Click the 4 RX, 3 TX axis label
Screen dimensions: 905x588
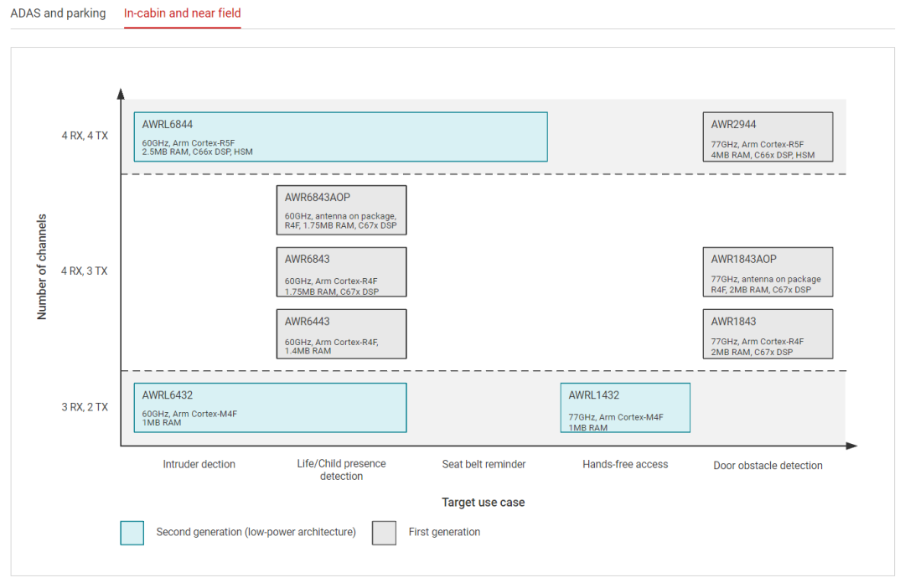[85, 271]
